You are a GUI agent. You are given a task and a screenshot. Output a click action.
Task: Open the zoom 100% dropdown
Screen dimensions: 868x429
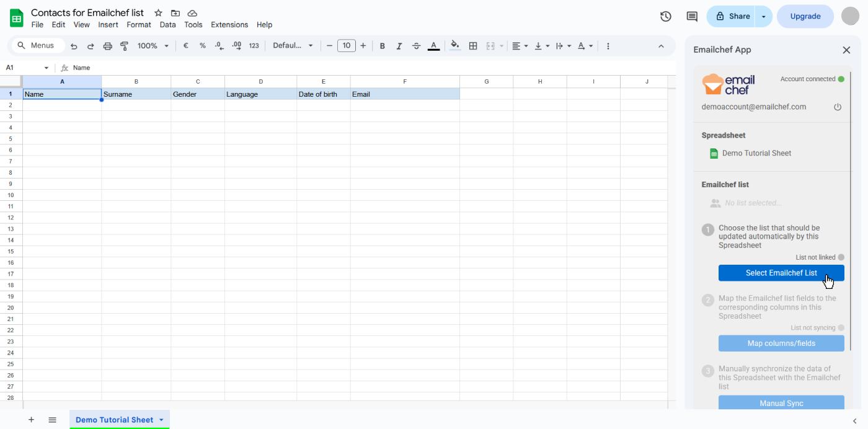tap(153, 46)
